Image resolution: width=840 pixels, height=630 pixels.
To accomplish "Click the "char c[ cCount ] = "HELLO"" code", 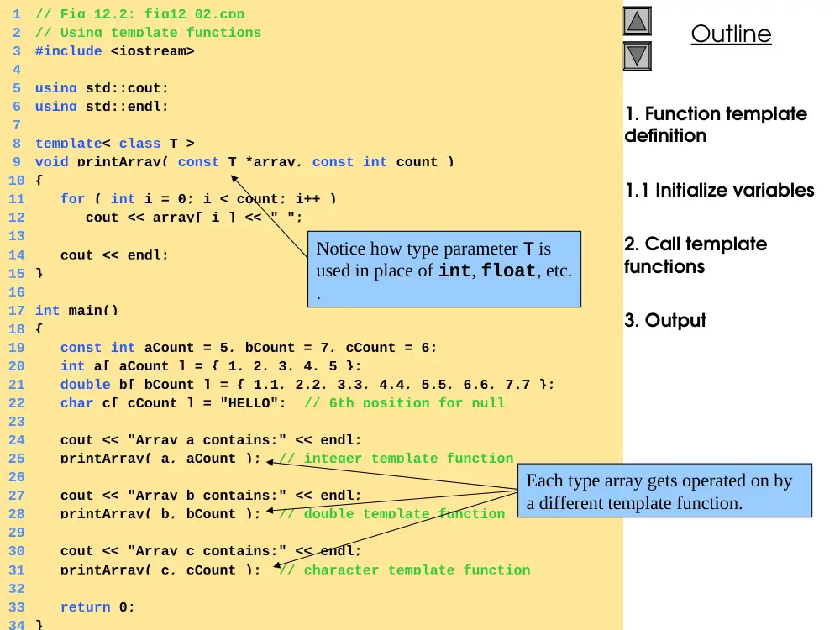I will point(173,403).
